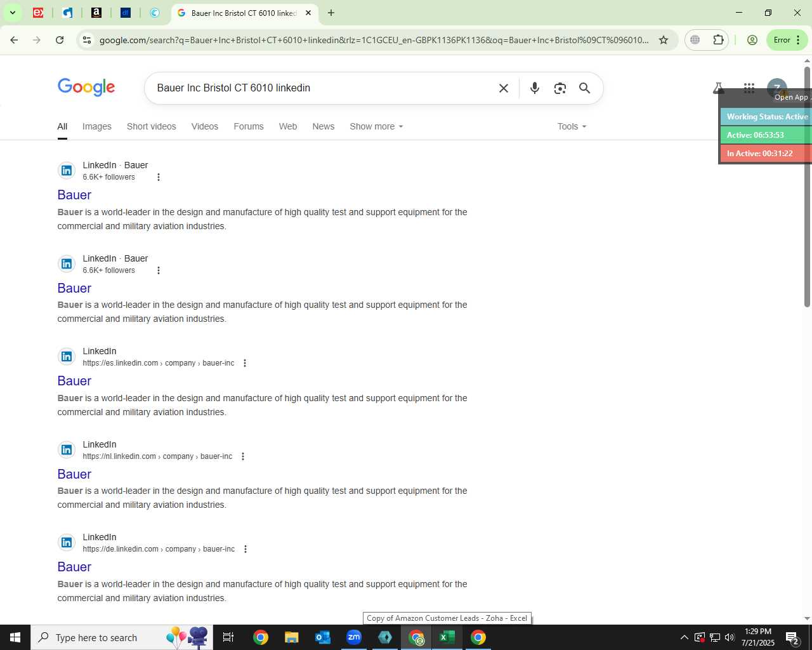This screenshot has height=650, width=812.
Task: Open the Bauer link under de.linkedin.com
Action: coord(74,567)
